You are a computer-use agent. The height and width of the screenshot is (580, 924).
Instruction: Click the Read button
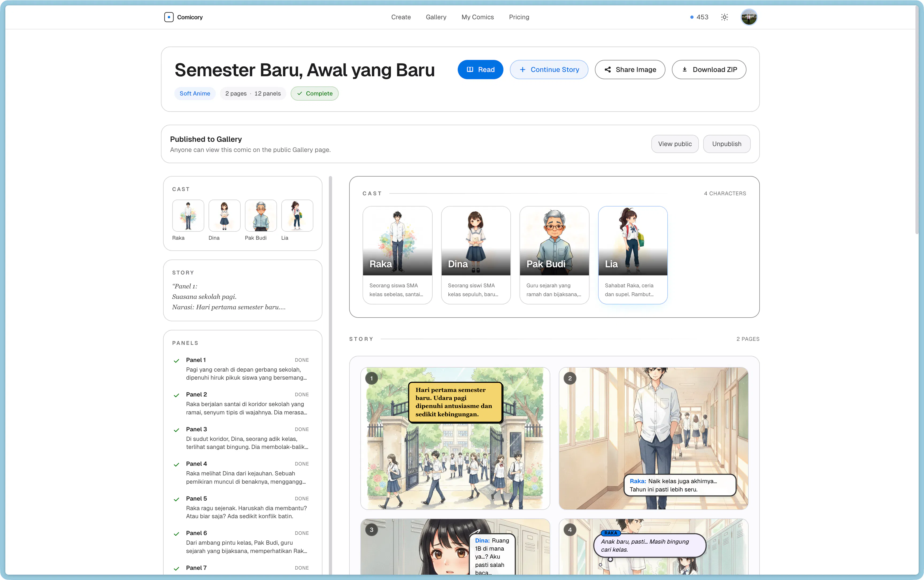(x=480, y=70)
